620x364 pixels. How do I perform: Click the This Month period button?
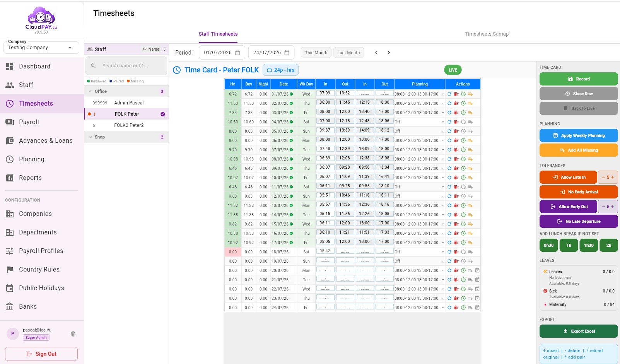pos(316,53)
